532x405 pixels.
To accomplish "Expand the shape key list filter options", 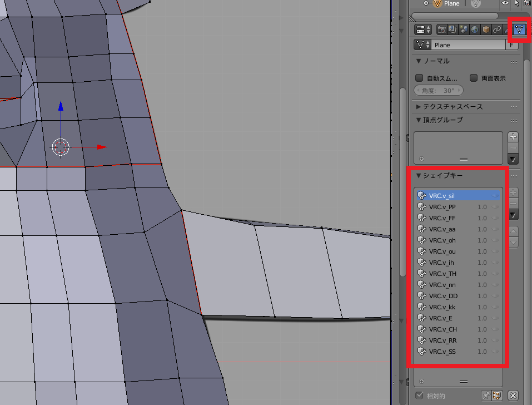I will (x=422, y=381).
